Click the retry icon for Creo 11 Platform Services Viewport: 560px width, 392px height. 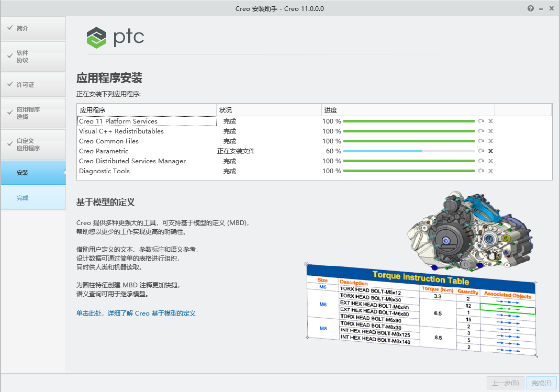pos(481,121)
